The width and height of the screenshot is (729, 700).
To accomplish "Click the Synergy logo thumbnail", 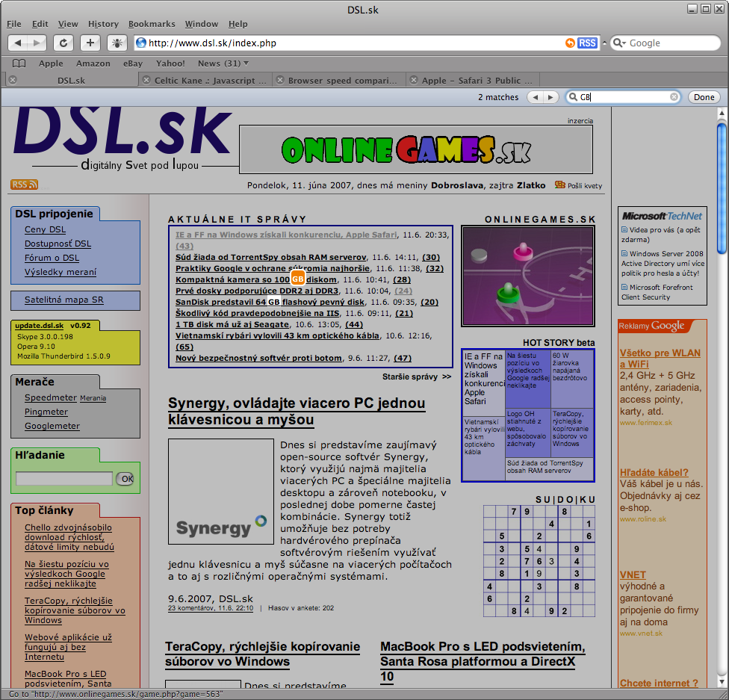I will coord(221,492).
